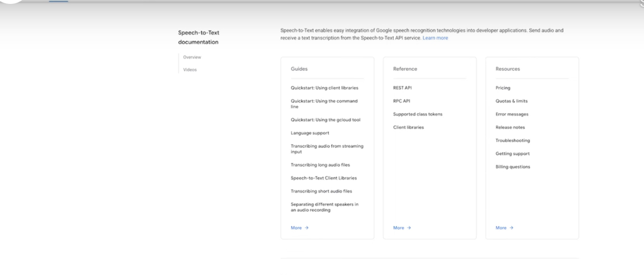
Task: Open the Getting support page
Action: pos(513,154)
